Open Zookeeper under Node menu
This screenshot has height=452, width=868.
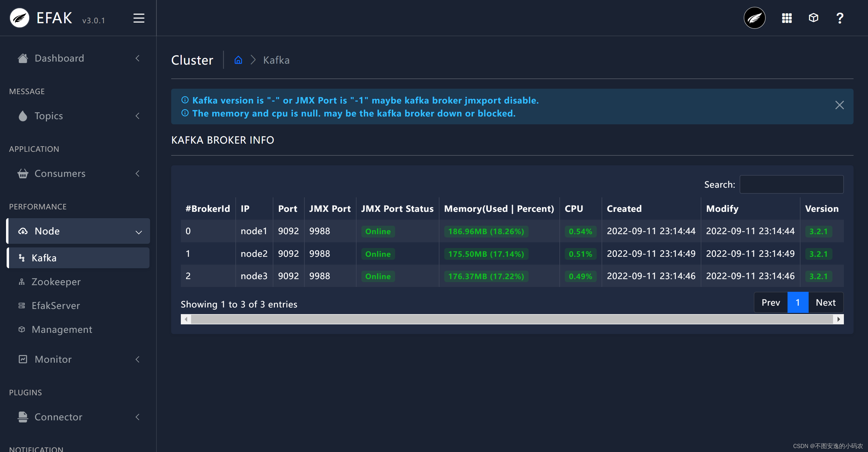56,282
